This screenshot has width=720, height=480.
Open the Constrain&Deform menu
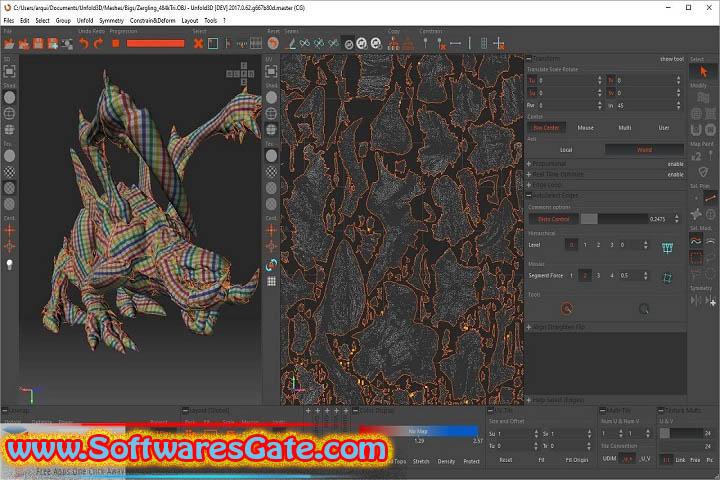[x=152, y=21]
